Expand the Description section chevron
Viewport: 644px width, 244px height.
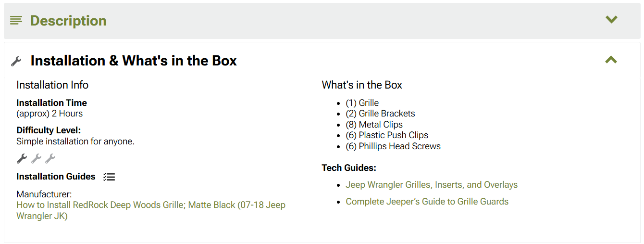point(611,19)
